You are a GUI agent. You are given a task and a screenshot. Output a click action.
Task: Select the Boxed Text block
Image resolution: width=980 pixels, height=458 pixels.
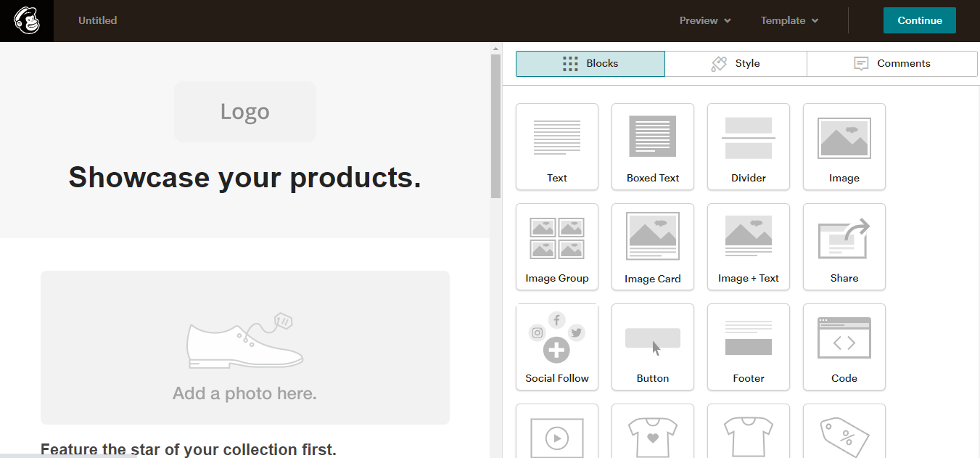(x=653, y=146)
